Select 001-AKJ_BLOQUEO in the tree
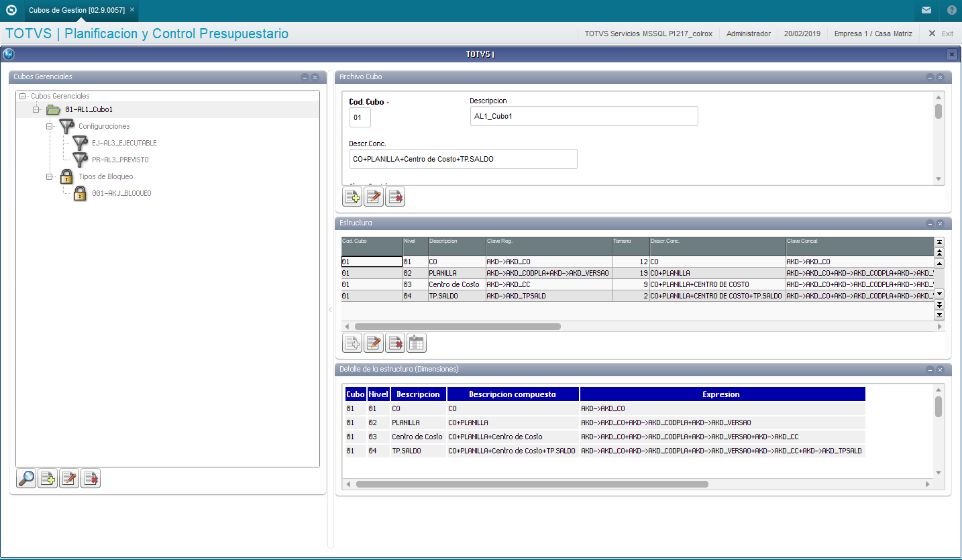This screenshot has height=560, width=962. pyautogui.click(x=121, y=193)
